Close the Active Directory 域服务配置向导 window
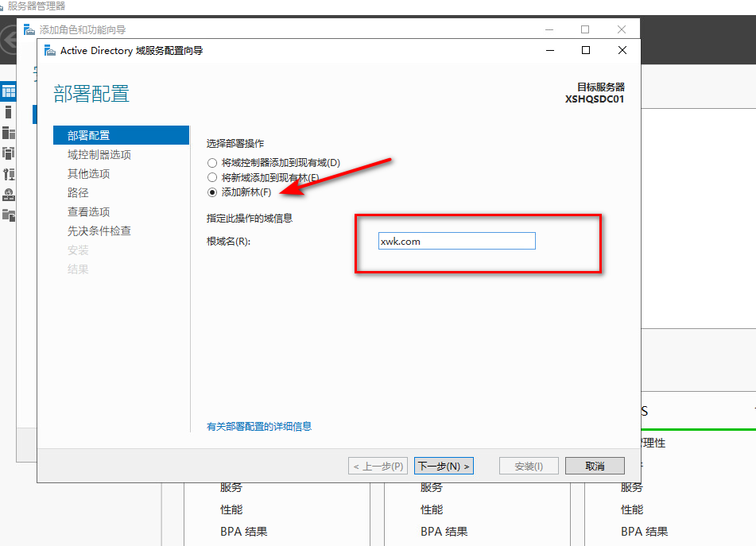 click(622, 50)
